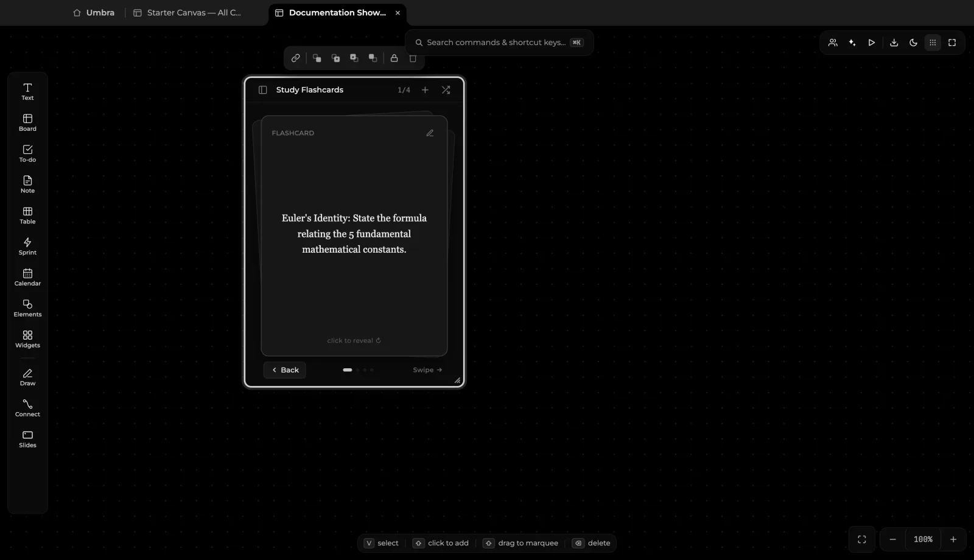
Task: Choose the Sprint tool
Action: point(27,247)
